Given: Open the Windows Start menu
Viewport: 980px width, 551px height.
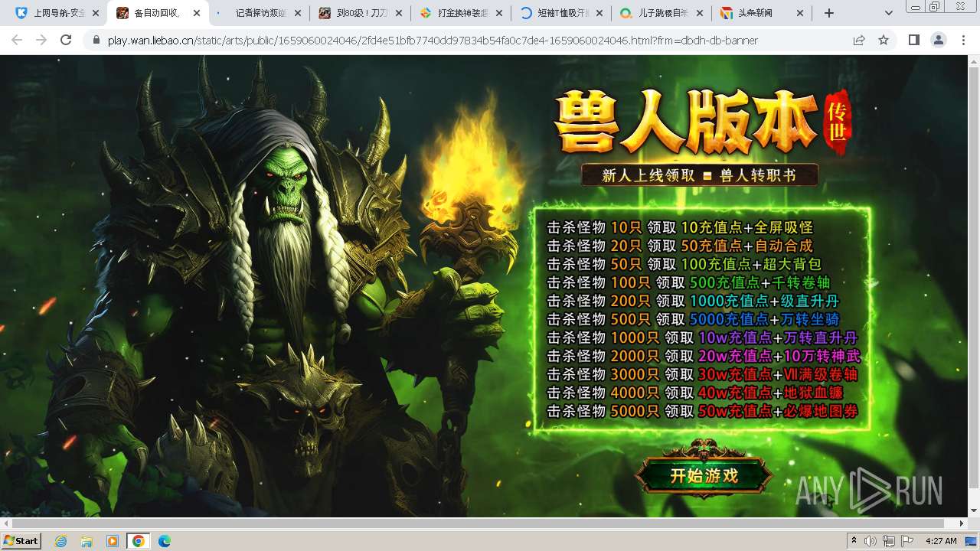Looking at the screenshot, I should [21, 540].
